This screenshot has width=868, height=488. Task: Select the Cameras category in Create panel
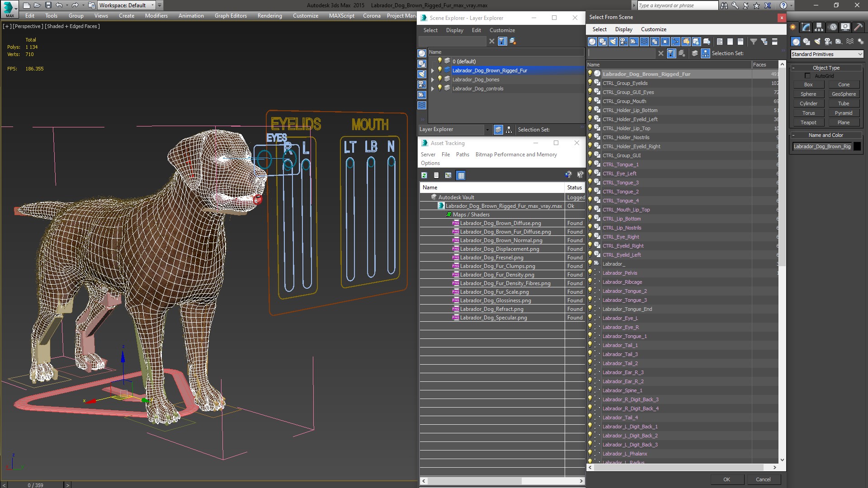pyautogui.click(x=828, y=42)
